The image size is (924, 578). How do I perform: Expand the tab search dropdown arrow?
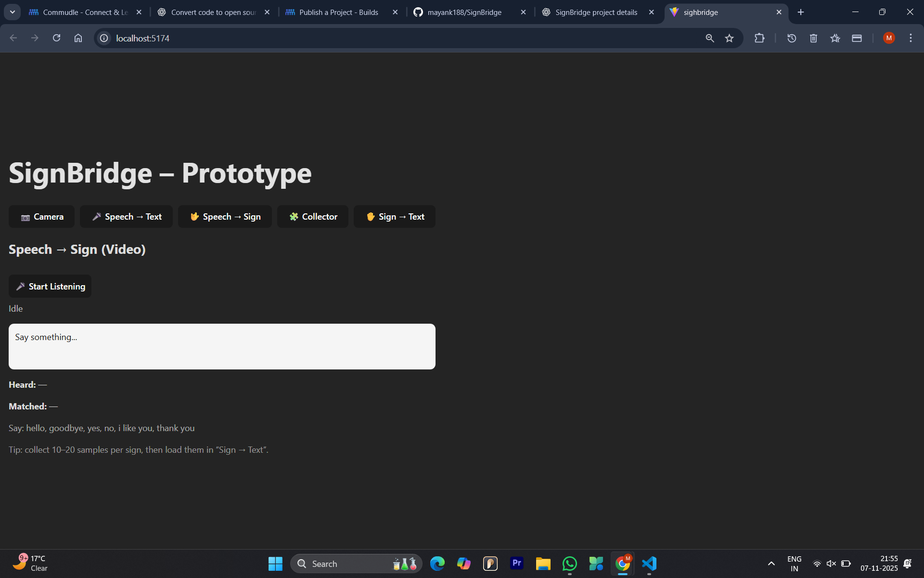coord(13,12)
